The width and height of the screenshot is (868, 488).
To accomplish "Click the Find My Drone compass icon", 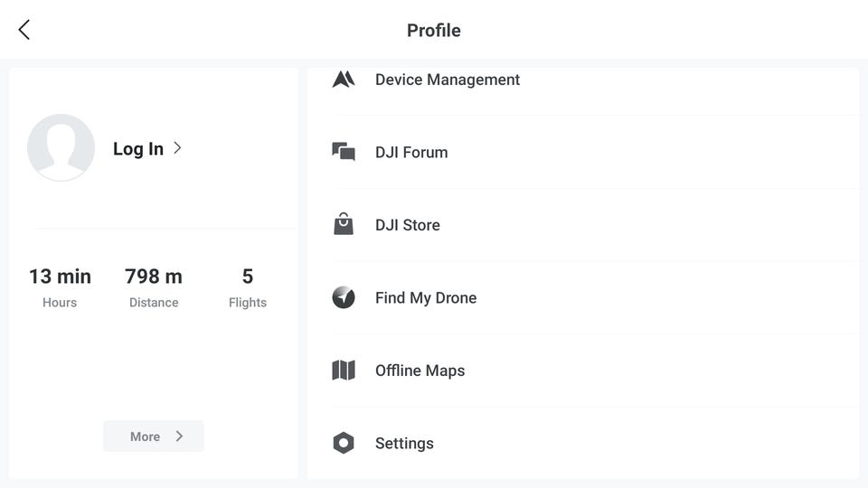I will click(344, 297).
